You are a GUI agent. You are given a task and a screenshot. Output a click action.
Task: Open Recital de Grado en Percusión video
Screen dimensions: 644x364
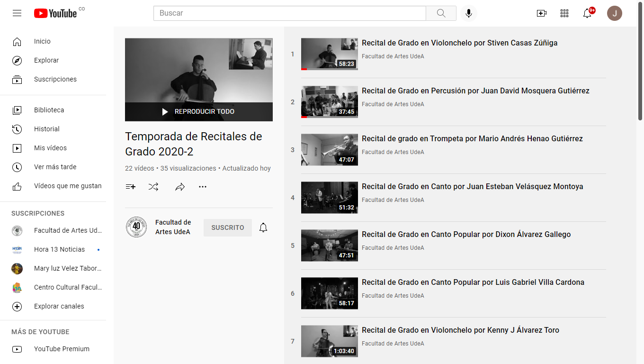[x=475, y=91]
